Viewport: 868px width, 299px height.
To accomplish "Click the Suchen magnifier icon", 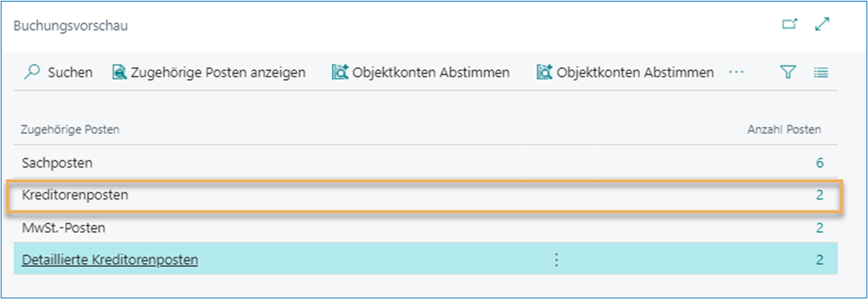I will click(x=33, y=72).
